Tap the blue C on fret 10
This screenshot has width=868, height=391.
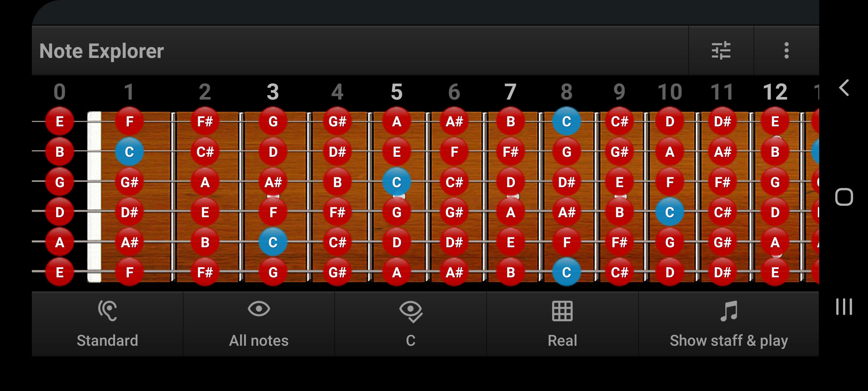pos(669,212)
